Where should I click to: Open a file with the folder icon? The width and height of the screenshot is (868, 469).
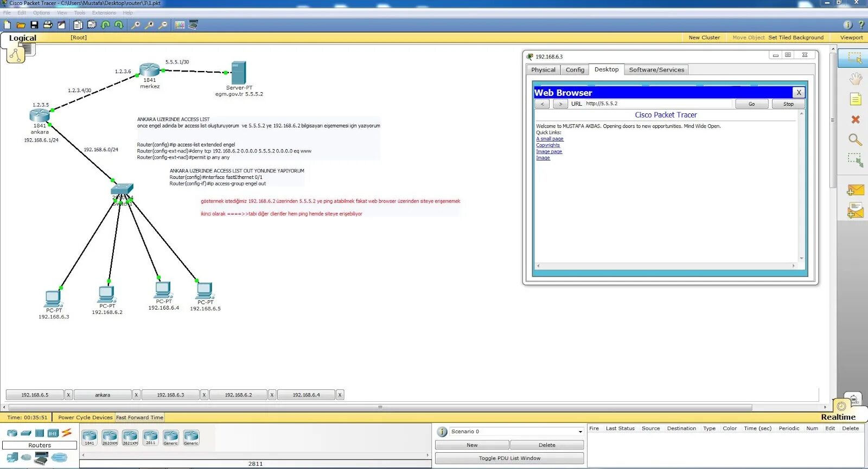point(21,25)
